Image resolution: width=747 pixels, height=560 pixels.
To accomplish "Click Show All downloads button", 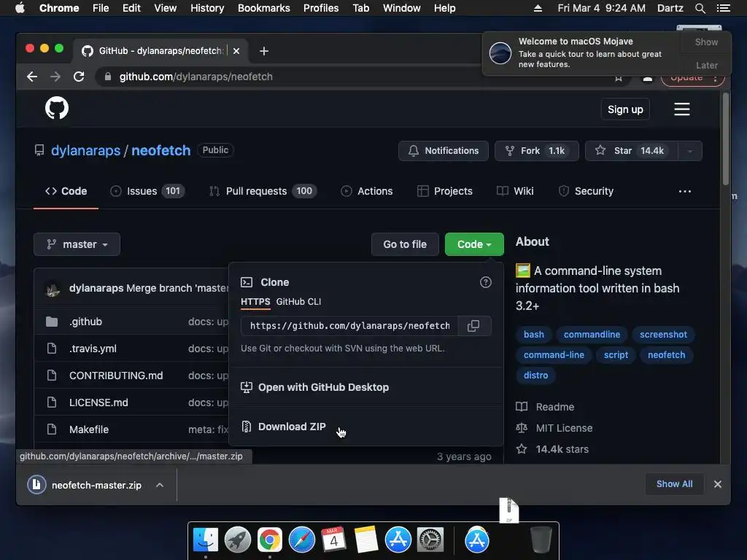I will tap(675, 484).
